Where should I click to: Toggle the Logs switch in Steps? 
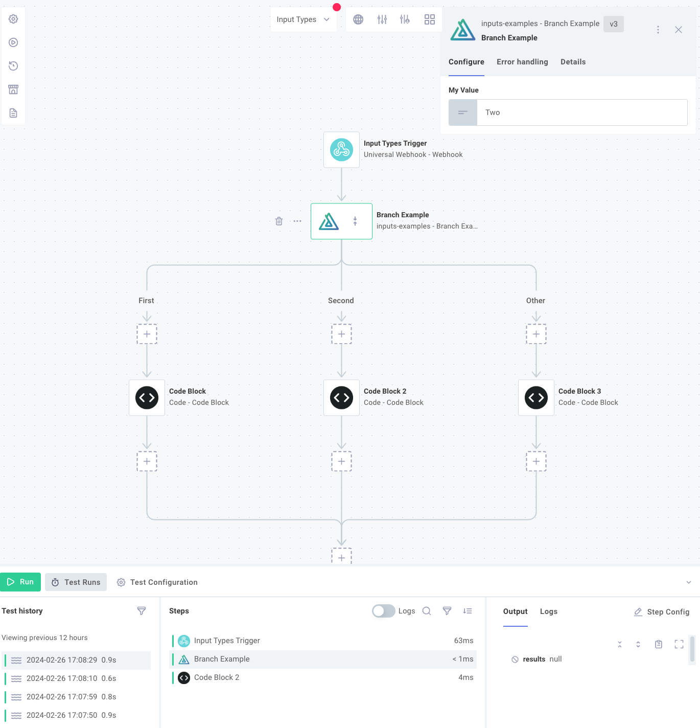click(x=383, y=611)
